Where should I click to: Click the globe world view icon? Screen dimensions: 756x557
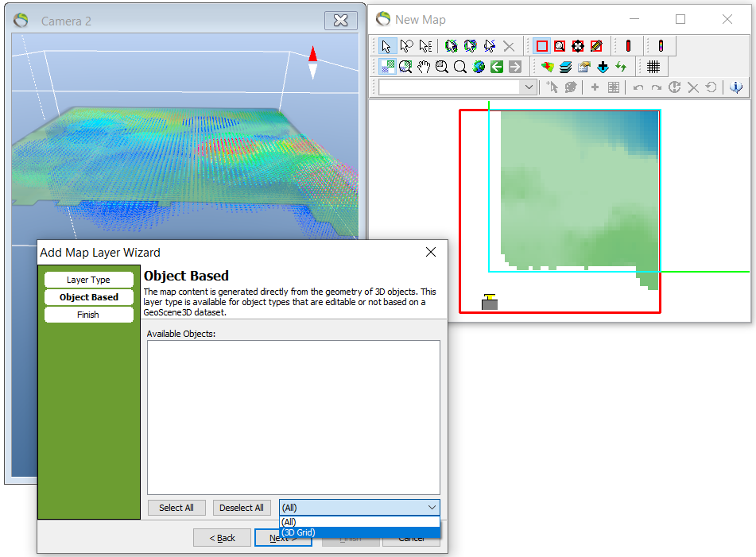(x=479, y=67)
